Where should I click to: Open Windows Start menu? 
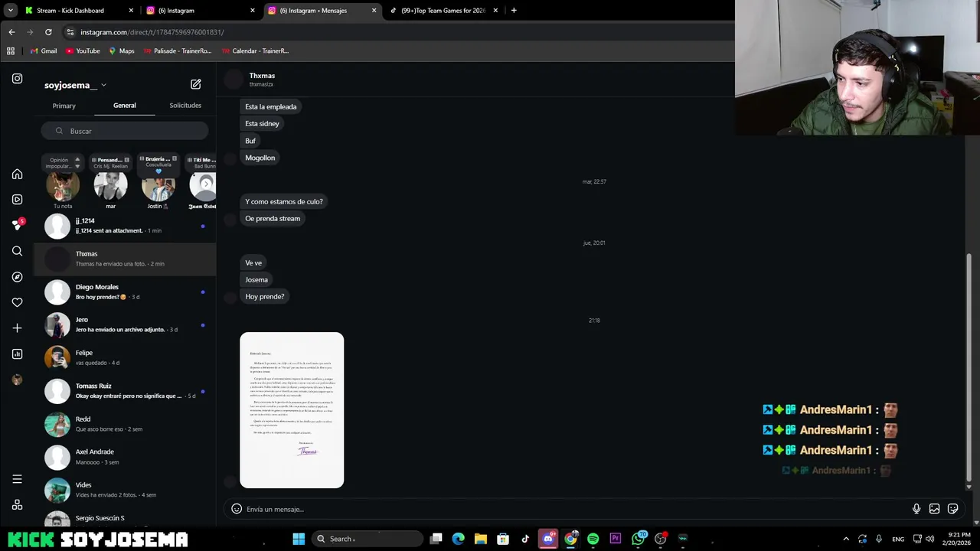click(299, 539)
